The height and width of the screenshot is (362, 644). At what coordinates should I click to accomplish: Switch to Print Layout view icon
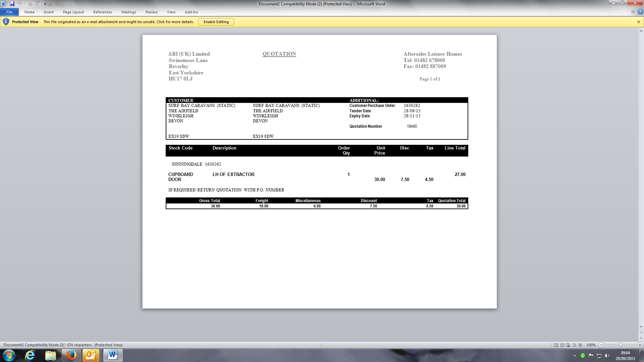coord(556,345)
